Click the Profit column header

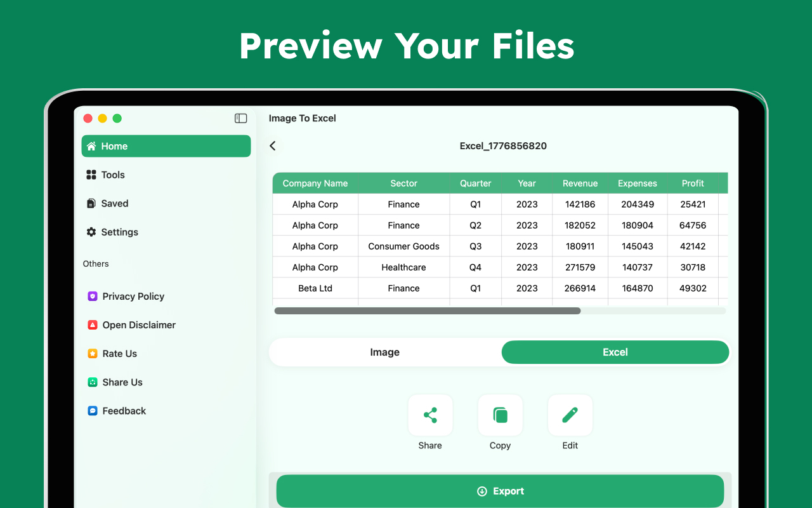coord(693,183)
